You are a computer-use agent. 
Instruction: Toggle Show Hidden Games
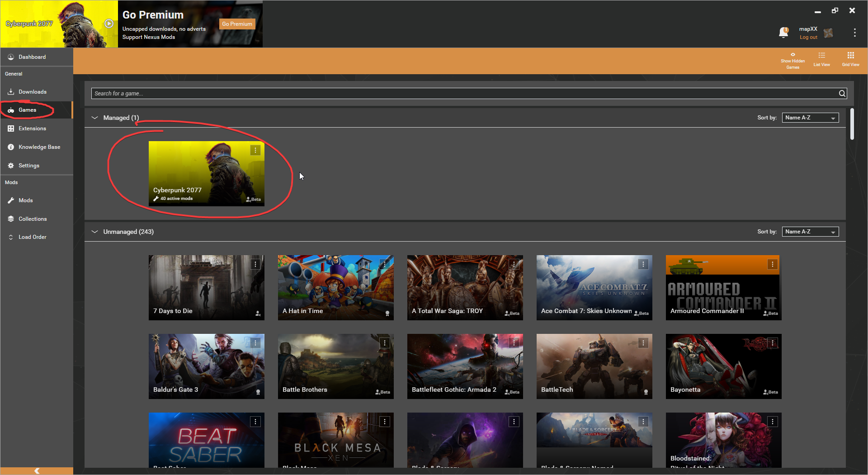(793, 61)
